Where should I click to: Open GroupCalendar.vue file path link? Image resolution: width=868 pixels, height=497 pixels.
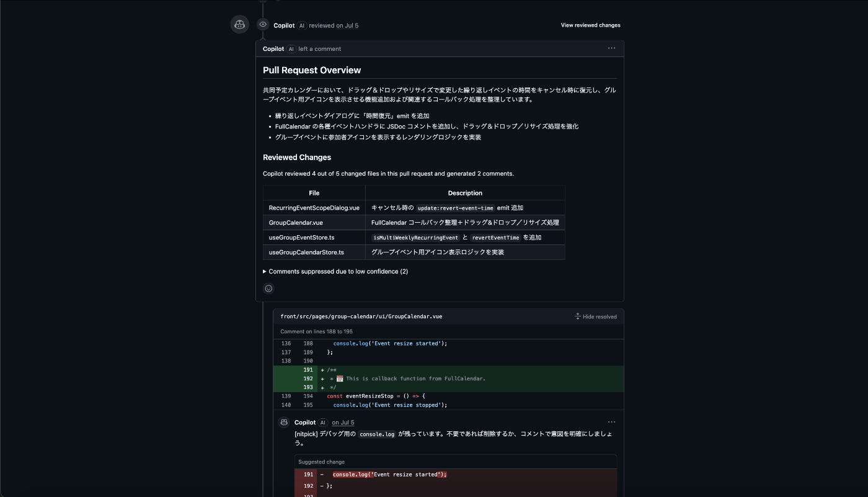pyautogui.click(x=361, y=316)
